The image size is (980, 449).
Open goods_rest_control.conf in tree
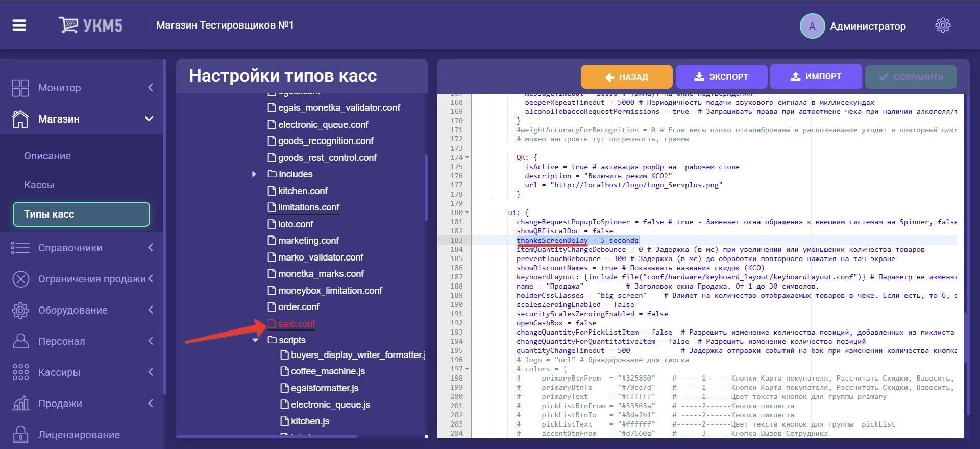tap(327, 158)
